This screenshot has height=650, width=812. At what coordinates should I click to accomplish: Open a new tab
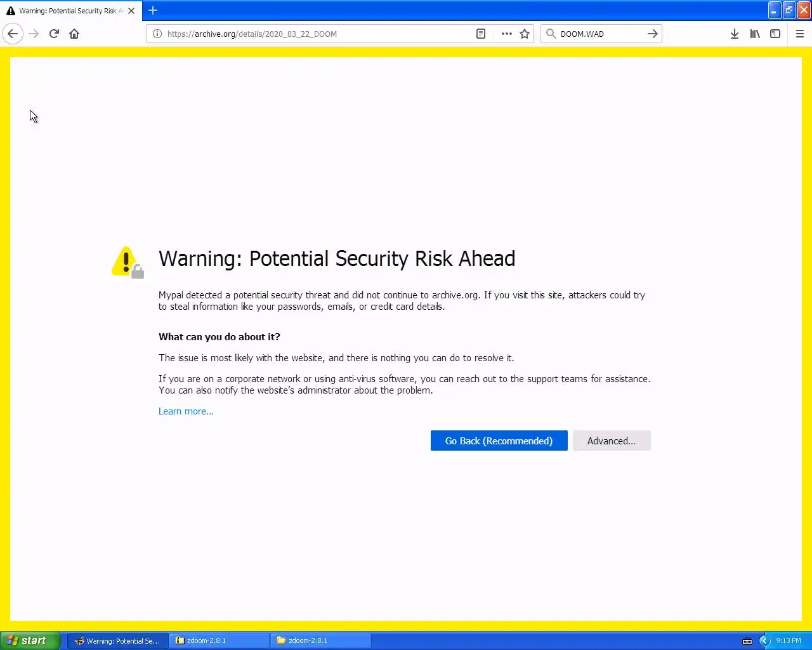coord(153,10)
